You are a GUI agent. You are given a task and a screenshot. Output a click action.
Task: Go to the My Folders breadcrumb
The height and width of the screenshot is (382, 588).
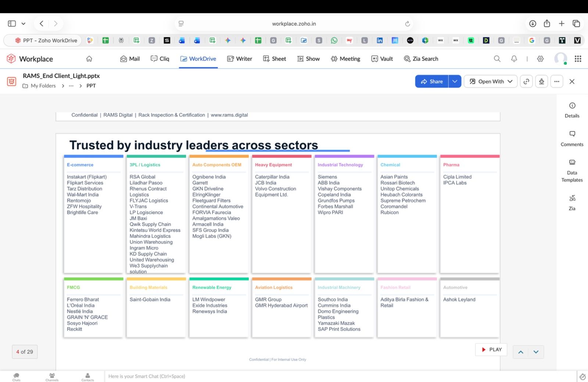pyautogui.click(x=39, y=86)
